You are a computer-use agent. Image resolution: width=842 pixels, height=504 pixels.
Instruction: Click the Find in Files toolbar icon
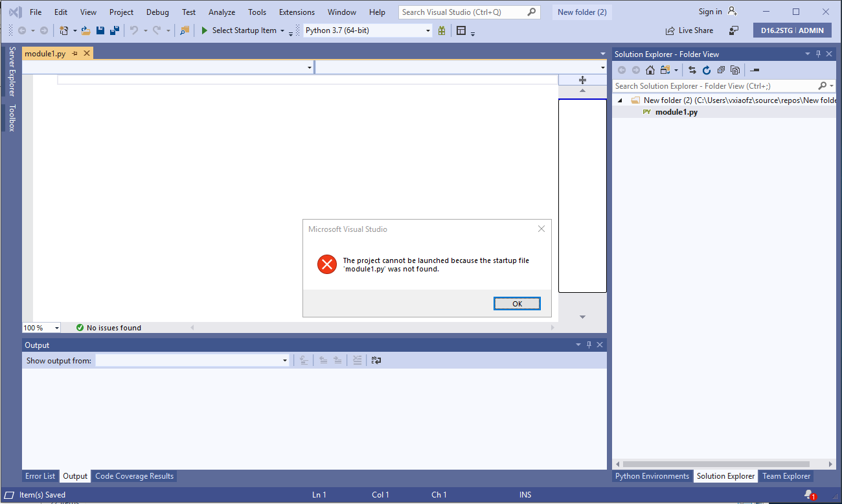click(x=185, y=30)
